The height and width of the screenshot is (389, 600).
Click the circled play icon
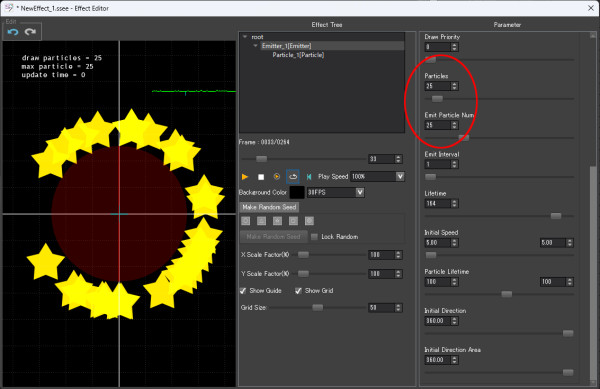coord(277,177)
